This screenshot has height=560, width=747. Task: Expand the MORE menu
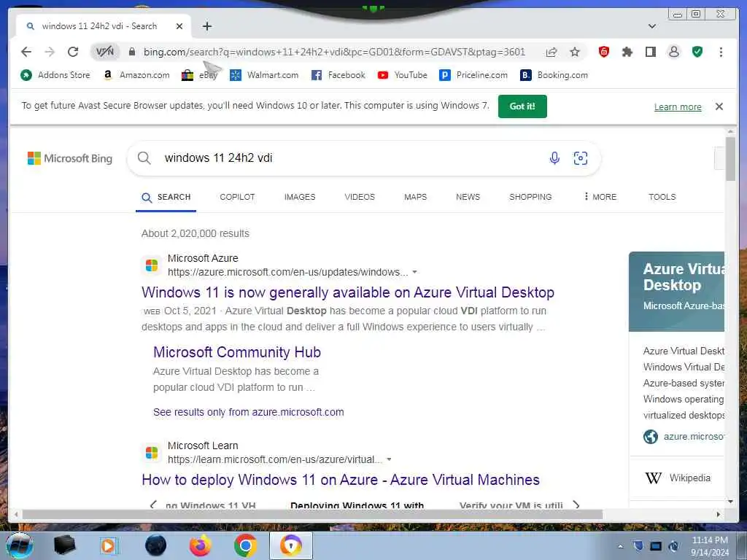600,197
